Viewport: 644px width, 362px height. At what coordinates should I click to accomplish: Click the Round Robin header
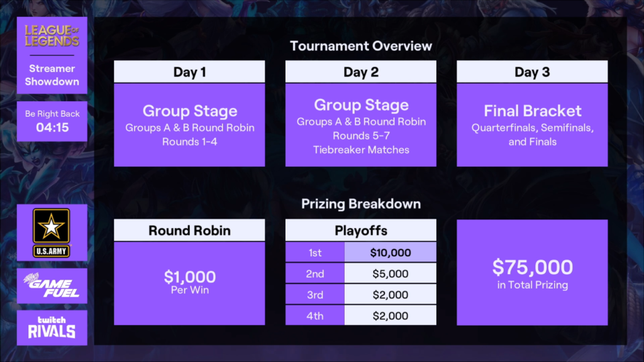pos(189,230)
